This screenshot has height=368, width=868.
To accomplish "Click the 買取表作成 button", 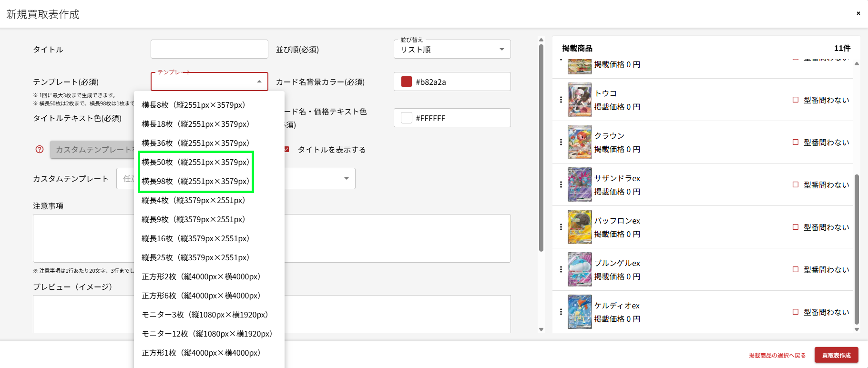I will click(836, 355).
